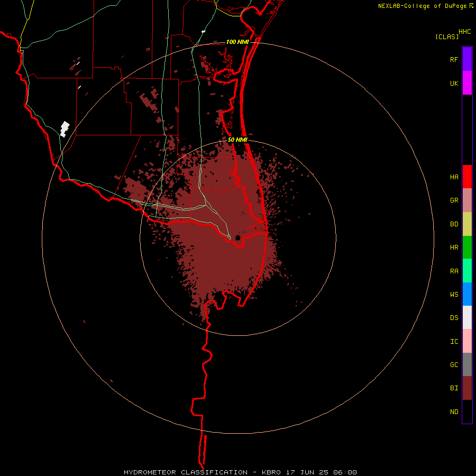Click the WS legend label
This screenshot has width=476, height=476.
[454, 294]
